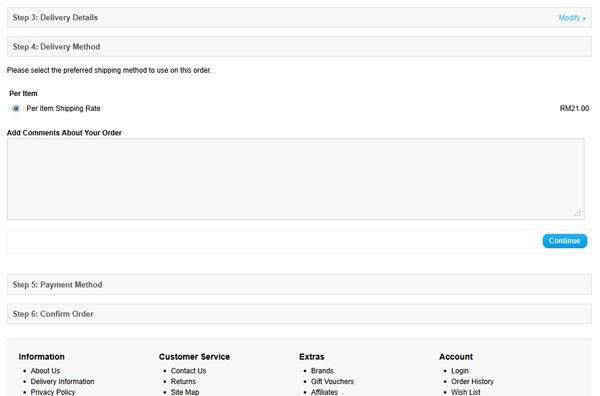Screen dimensions: 600x396
Task: Click the textarea resize grip handle
Action: 577,213
